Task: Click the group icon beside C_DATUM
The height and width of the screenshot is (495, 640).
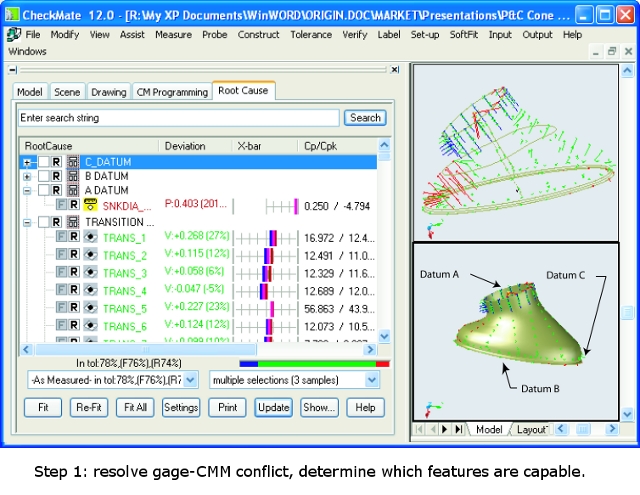Action: coord(73,162)
